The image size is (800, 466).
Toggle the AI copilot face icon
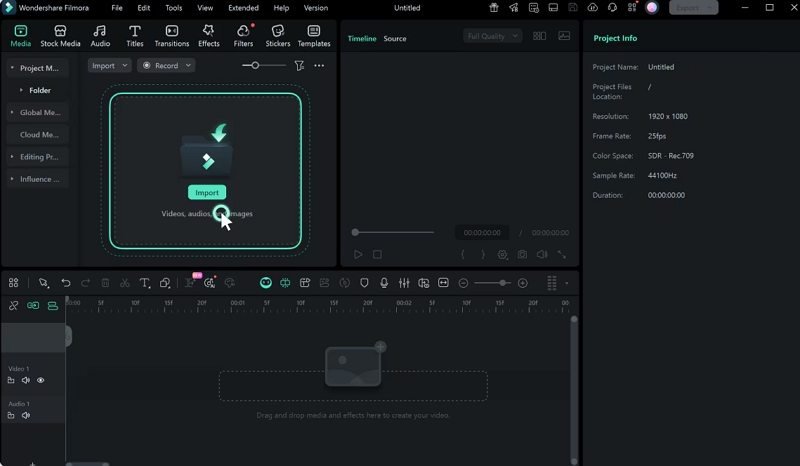(x=266, y=283)
